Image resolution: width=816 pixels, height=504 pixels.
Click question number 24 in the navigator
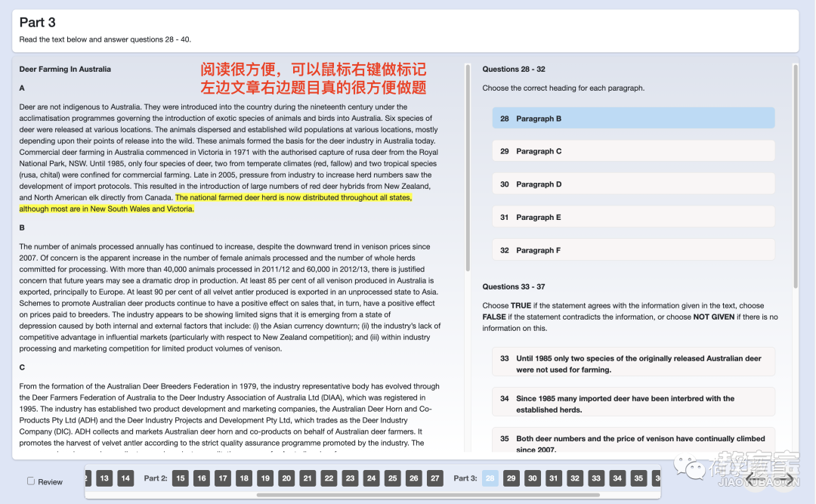coord(372,478)
